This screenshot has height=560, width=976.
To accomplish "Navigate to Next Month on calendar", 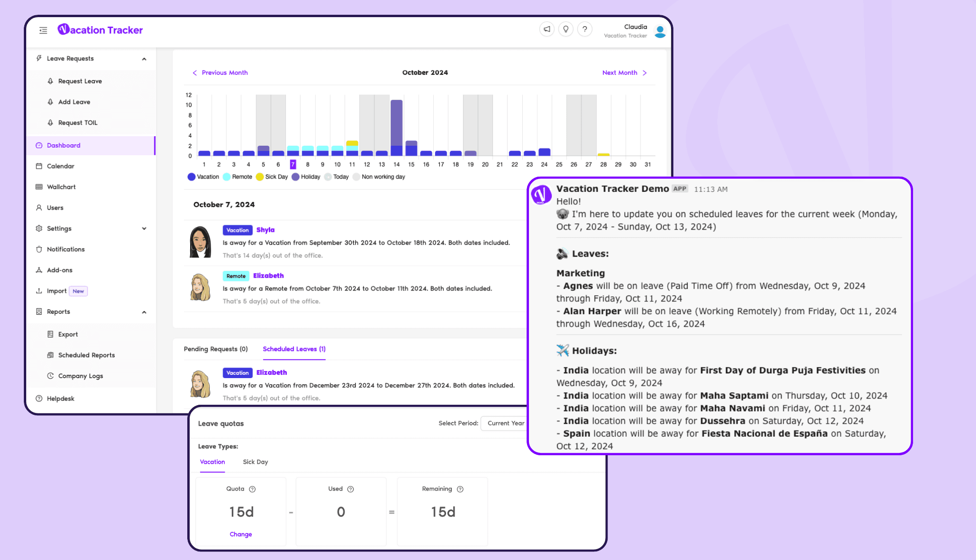I will pyautogui.click(x=623, y=72).
